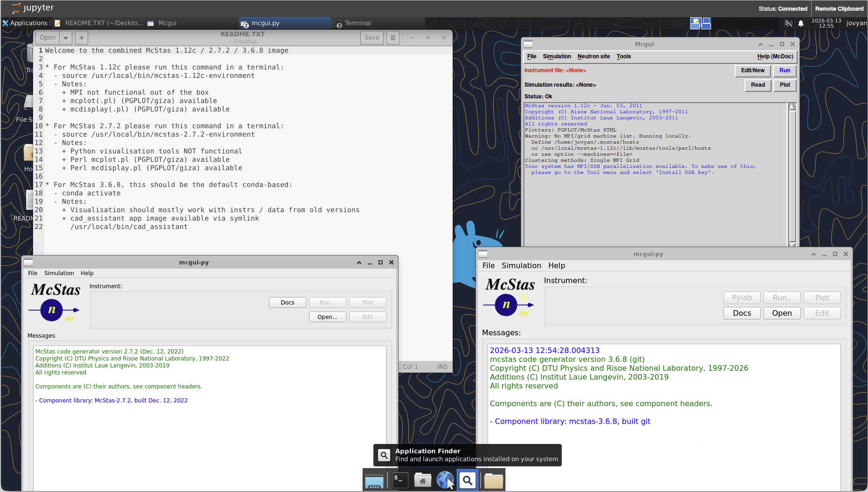Open Neutron site menu in Mcgui
The width and height of the screenshot is (868, 492).
coord(593,56)
